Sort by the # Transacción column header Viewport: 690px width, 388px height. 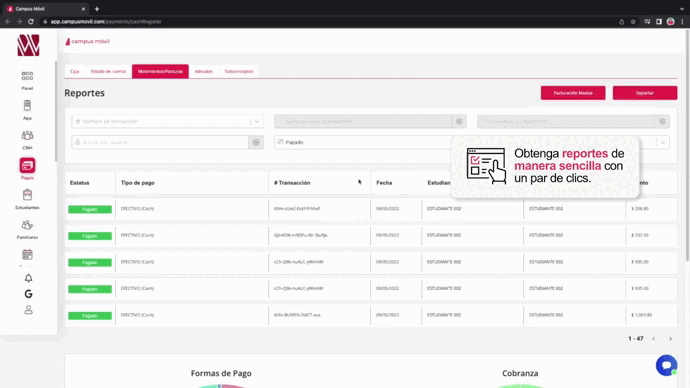click(x=292, y=183)
